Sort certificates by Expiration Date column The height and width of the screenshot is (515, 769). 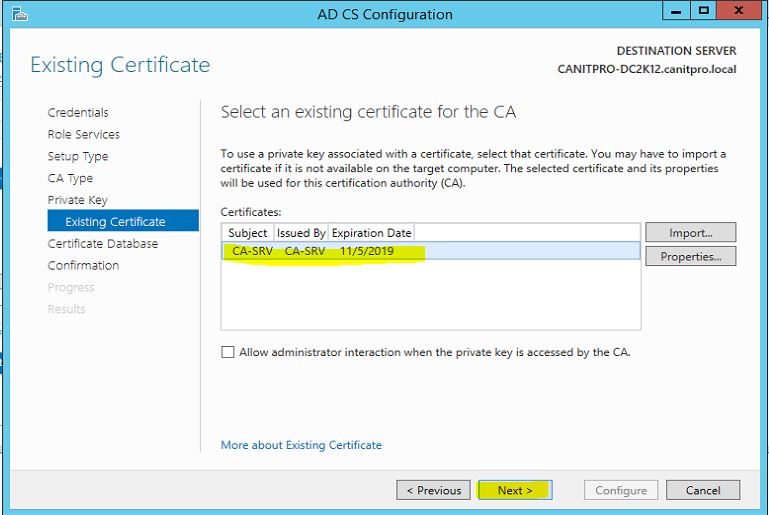click(371, 232)
